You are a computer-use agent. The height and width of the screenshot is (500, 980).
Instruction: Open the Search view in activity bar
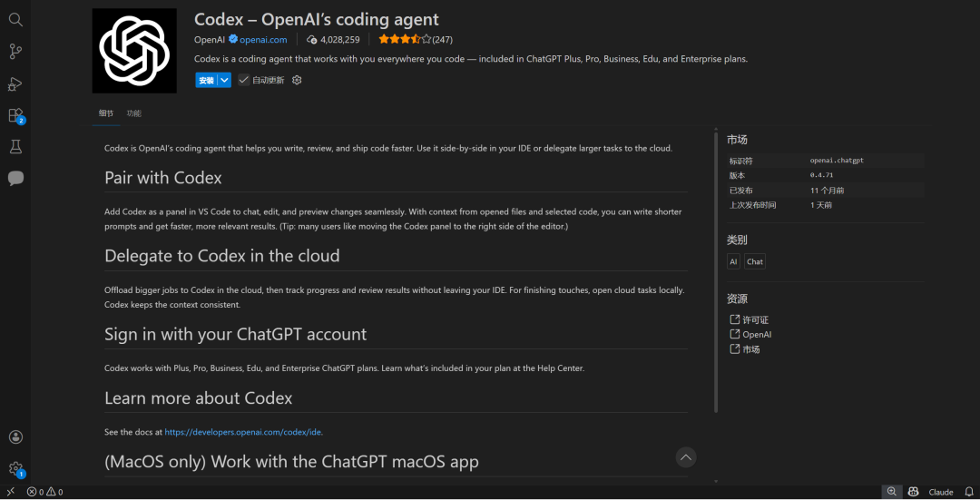pyautogui.click(x=15, y=19)
